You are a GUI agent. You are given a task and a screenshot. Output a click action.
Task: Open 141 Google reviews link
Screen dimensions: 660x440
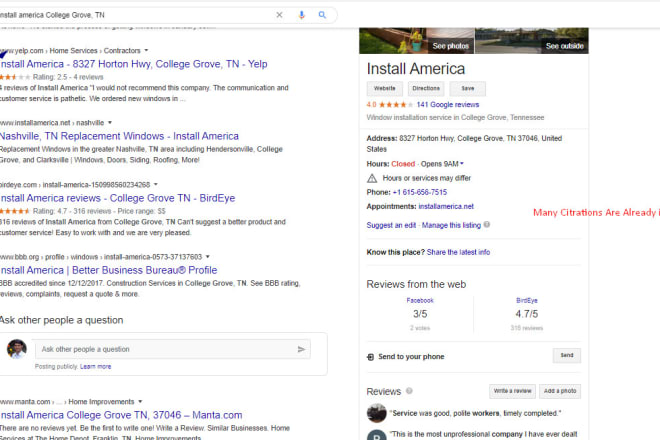pyautogui.click(x=448, y=104)
